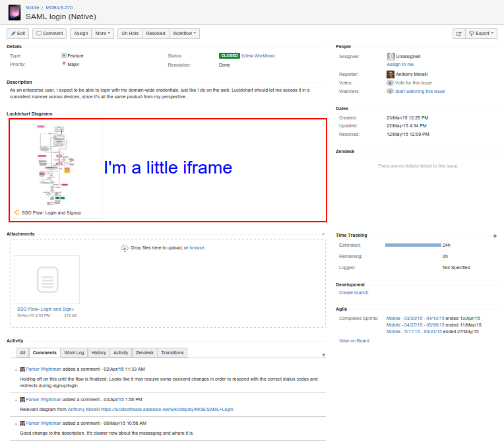Click Anthony Morelli's reporter avatar

[391, 75]
